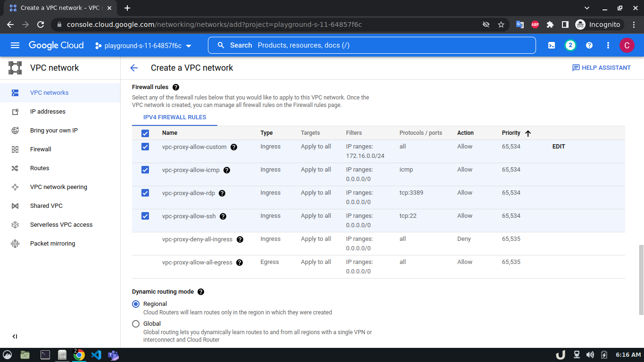Image resolution: width=644 pixels, height=362 pixels.
Task: Uncheck the vpc-proxy-allow-rdp rule checkbox
Action: 145,193
